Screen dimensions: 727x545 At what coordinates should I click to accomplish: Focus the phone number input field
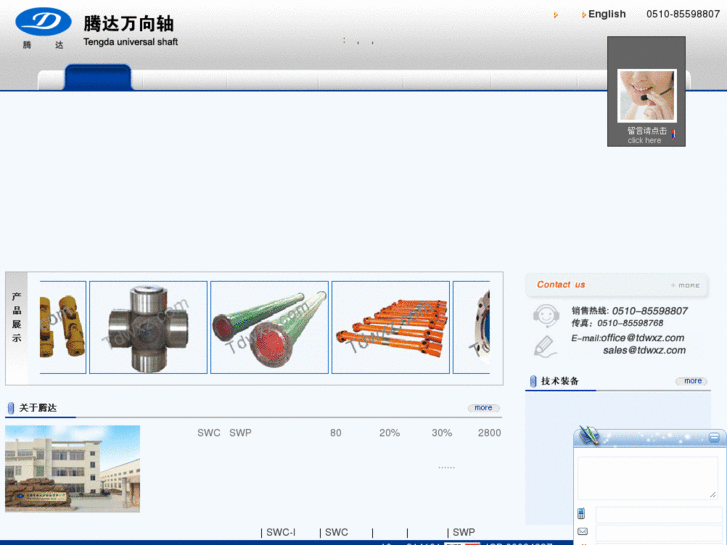tap(659, 515)
